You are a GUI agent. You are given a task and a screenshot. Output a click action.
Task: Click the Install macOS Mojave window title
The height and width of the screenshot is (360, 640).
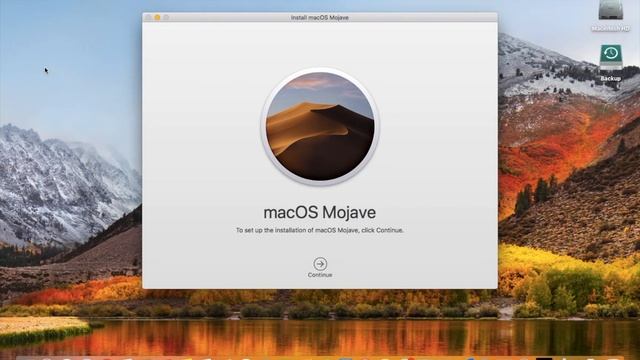click(320, 18)
